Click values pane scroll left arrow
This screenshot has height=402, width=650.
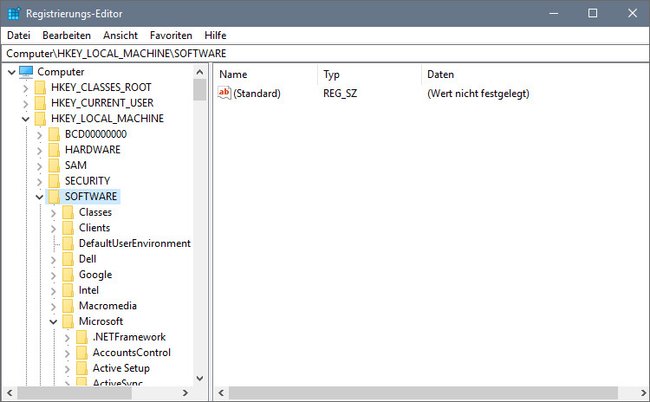pos(221,392)
